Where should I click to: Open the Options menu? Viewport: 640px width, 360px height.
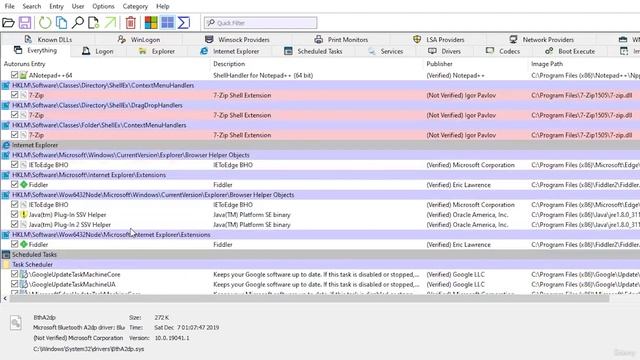[103, 6]
